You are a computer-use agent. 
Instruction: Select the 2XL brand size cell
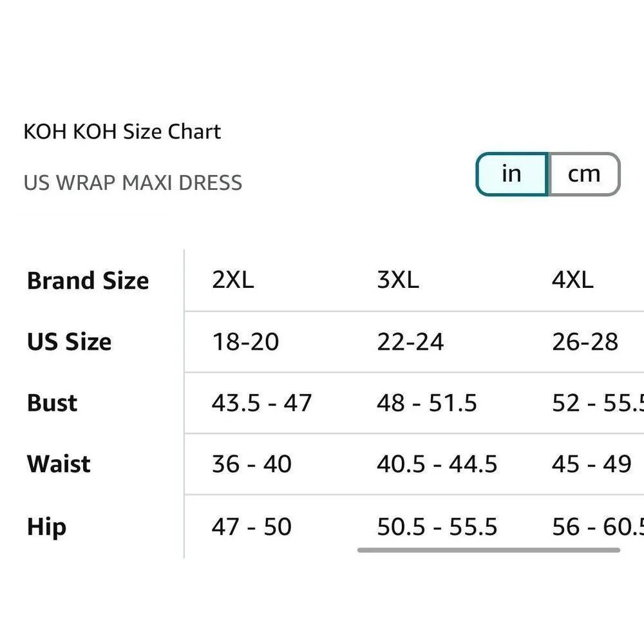232,281
